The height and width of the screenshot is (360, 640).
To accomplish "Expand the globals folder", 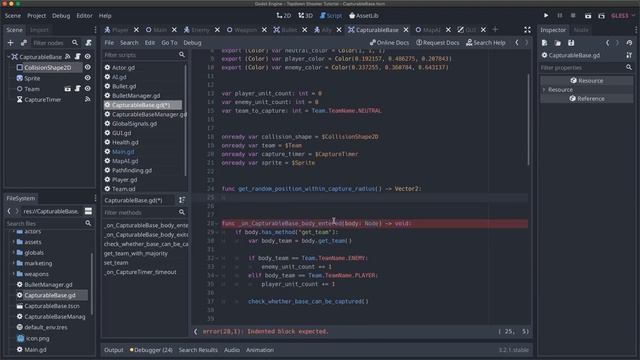I will point(13,253).
